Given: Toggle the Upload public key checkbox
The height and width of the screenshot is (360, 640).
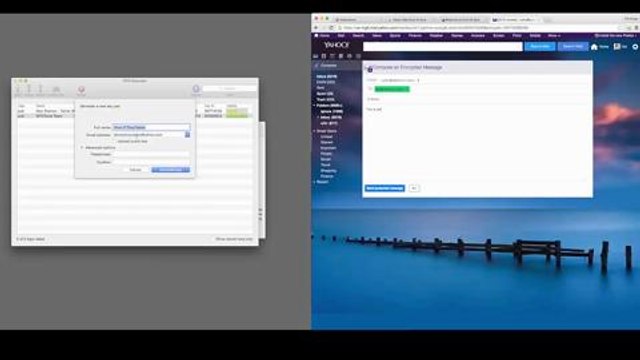Looking at the screenshot, I should click(x=116, y=141).
